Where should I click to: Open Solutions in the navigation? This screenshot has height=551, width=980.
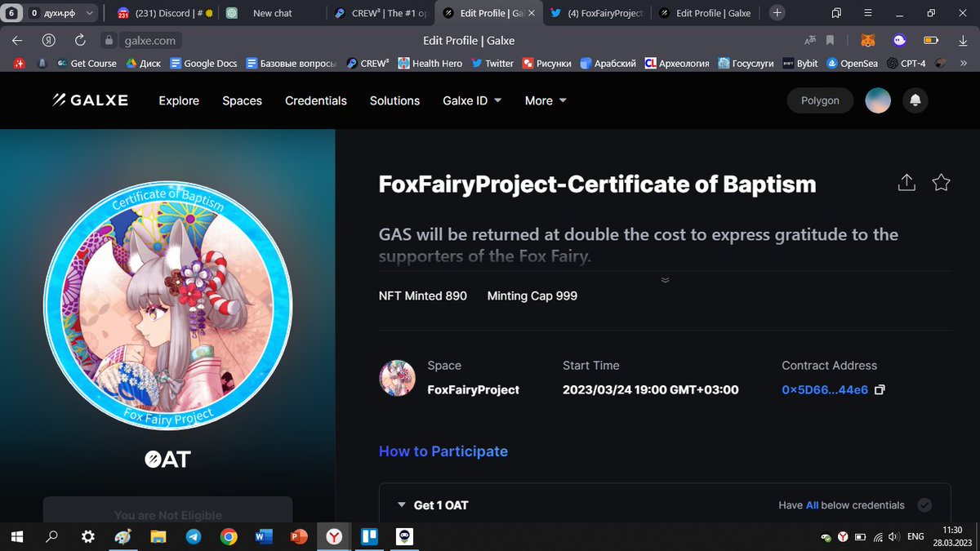pyautogui.click(x=394, y=100)
